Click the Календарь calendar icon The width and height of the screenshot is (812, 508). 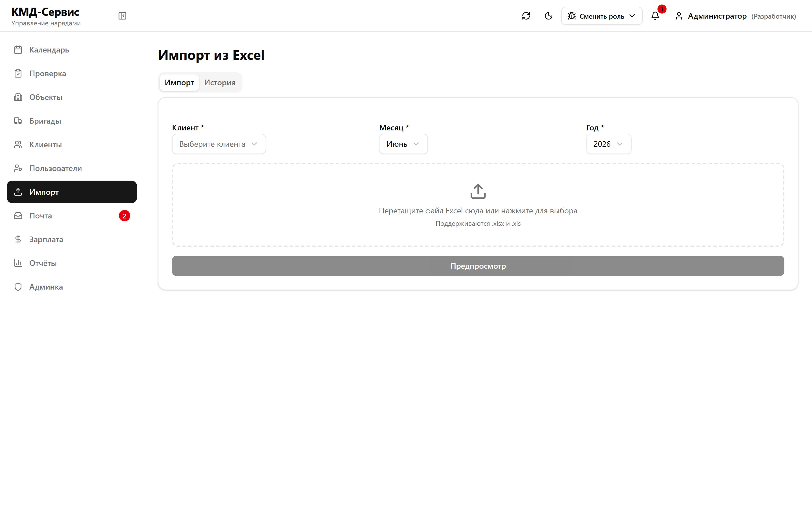coord(18,50)
